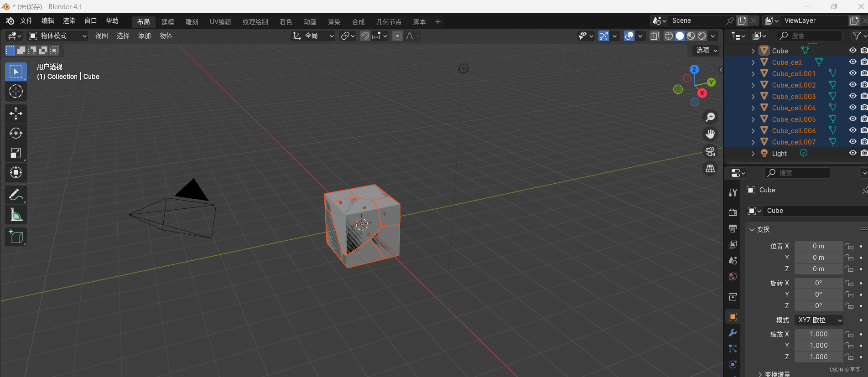Open the Global transform orientation dropdown
Screen dimensions: 868x377
point(313,36)
